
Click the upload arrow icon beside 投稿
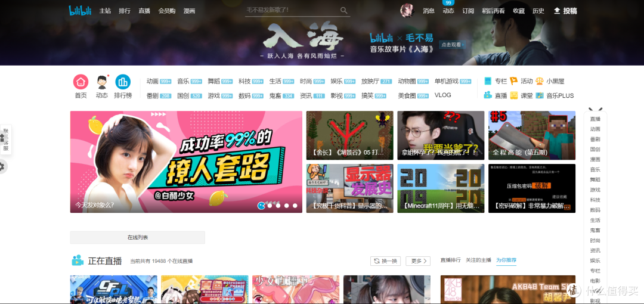(x=557, y=11)
